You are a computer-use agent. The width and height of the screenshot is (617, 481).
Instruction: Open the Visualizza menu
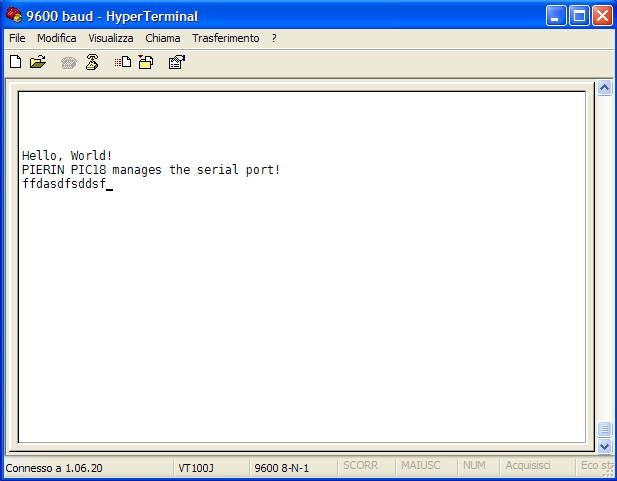110,38
